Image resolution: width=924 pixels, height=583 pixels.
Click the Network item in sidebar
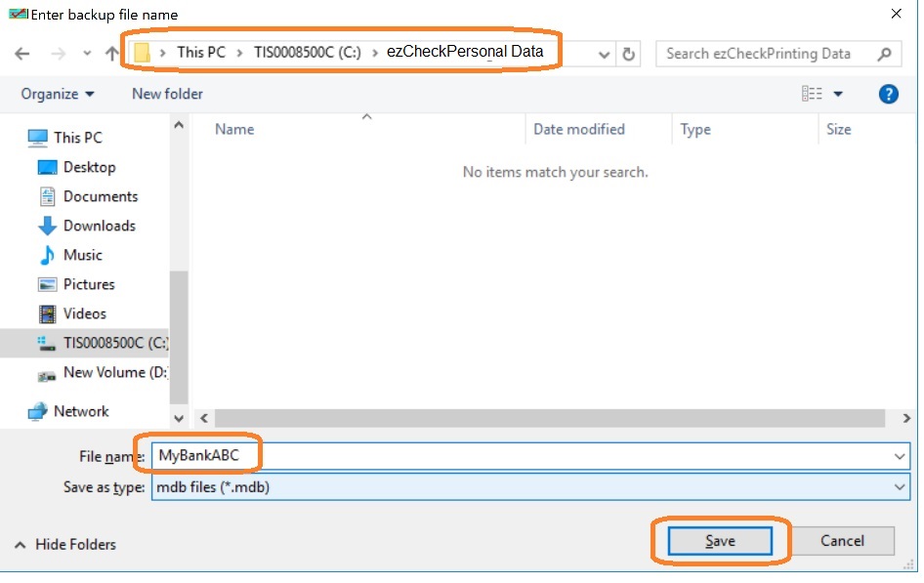coord(81,411)
